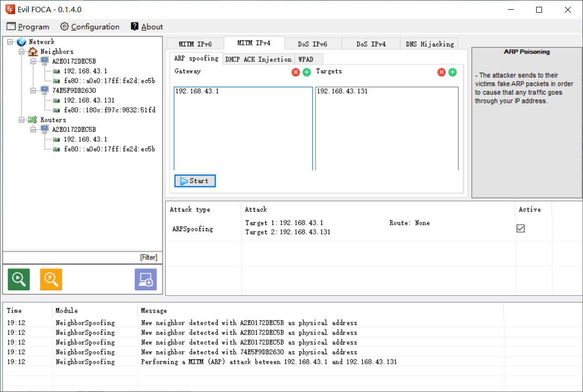This screenshot has width=583, height=392.
Task: Select the ARP spoofing sub-tab
Action: 196,59
